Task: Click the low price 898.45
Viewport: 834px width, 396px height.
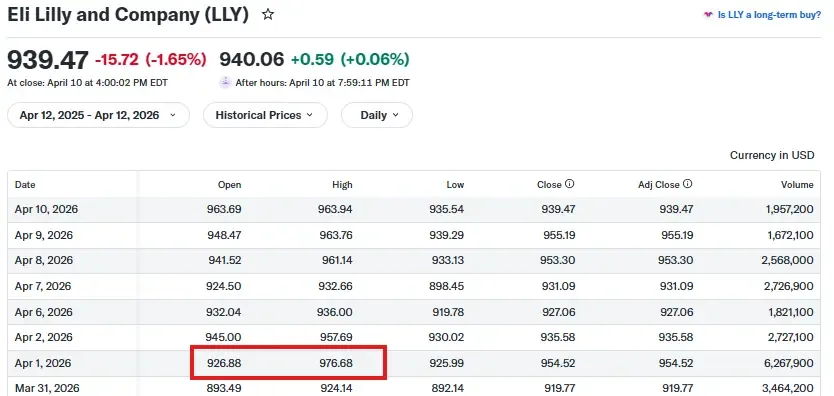Action: 447,287
